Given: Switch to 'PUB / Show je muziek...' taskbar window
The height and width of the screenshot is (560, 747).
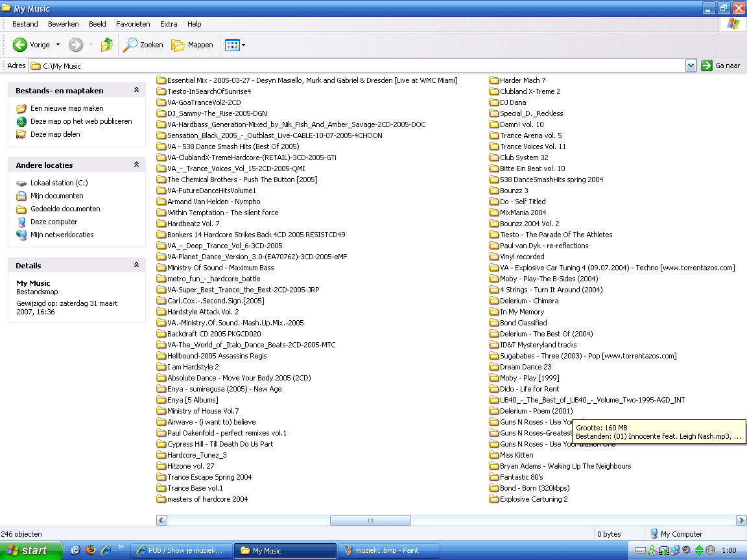Looking at the screenshot, I should (x=180, y=550).
